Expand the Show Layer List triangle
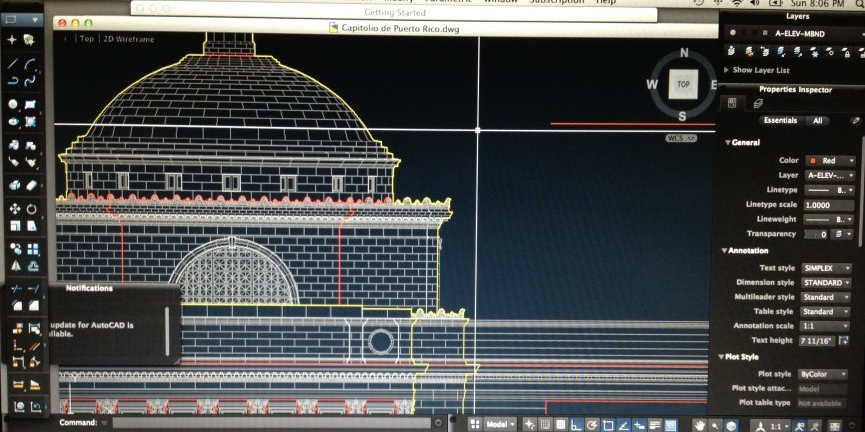 [x=726, y=70]
